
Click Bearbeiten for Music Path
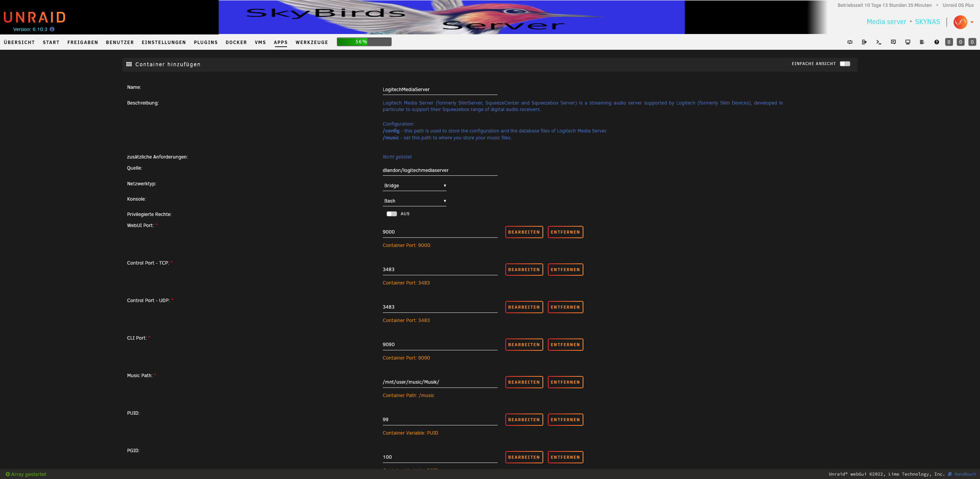pos(524,382)
